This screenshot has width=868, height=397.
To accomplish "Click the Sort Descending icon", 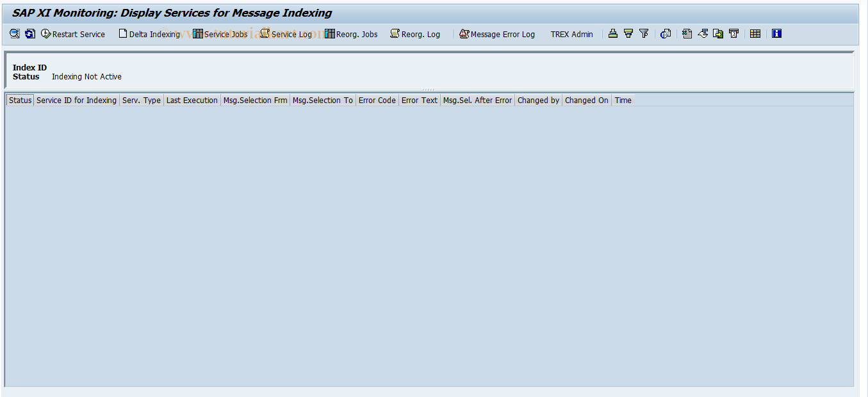I will click(628, 34).
